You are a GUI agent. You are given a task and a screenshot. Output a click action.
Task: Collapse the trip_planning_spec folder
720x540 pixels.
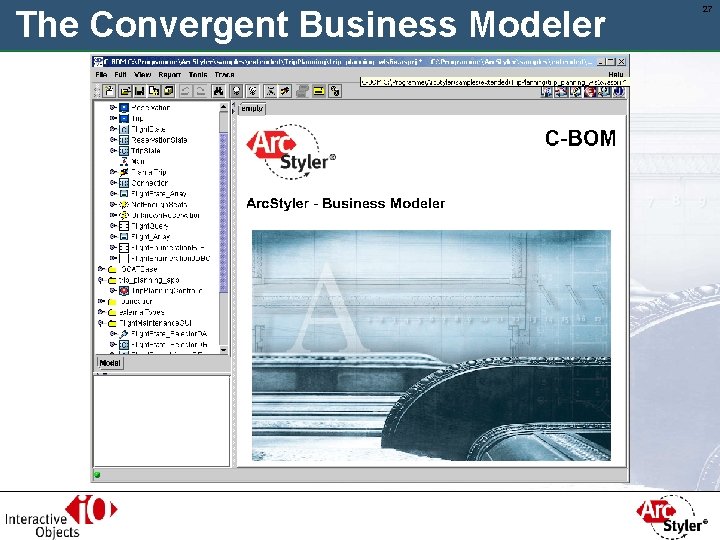click(101, 280)
